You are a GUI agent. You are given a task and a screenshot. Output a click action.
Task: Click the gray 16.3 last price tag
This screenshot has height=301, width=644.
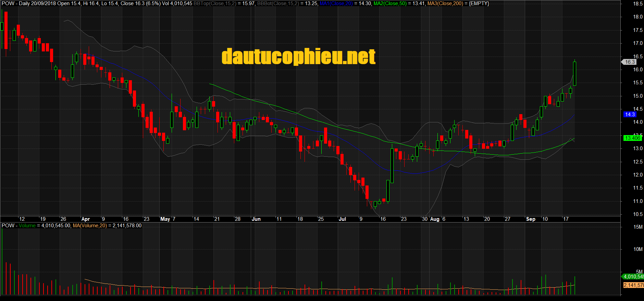point(630,62)
